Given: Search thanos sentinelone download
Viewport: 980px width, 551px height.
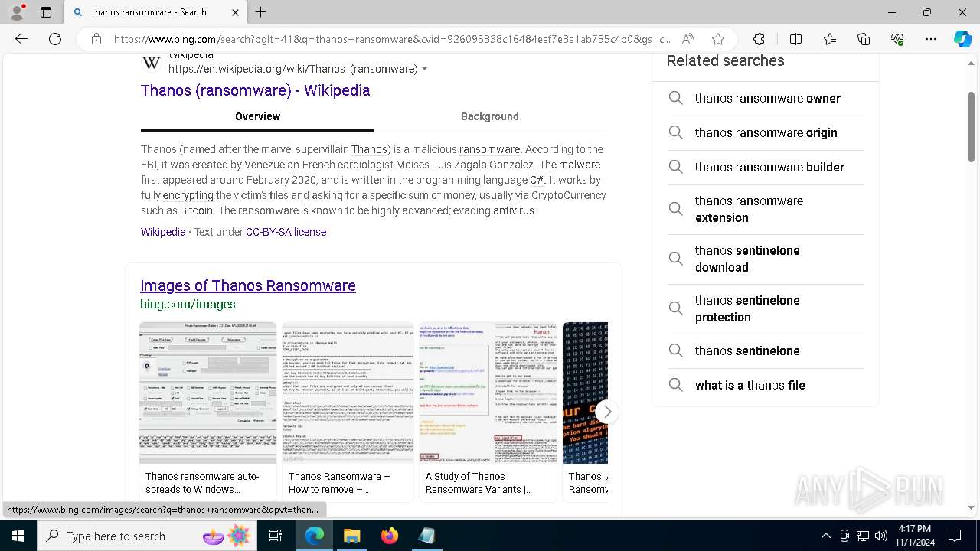Looking at the screenshot, I should coord(766,259).
